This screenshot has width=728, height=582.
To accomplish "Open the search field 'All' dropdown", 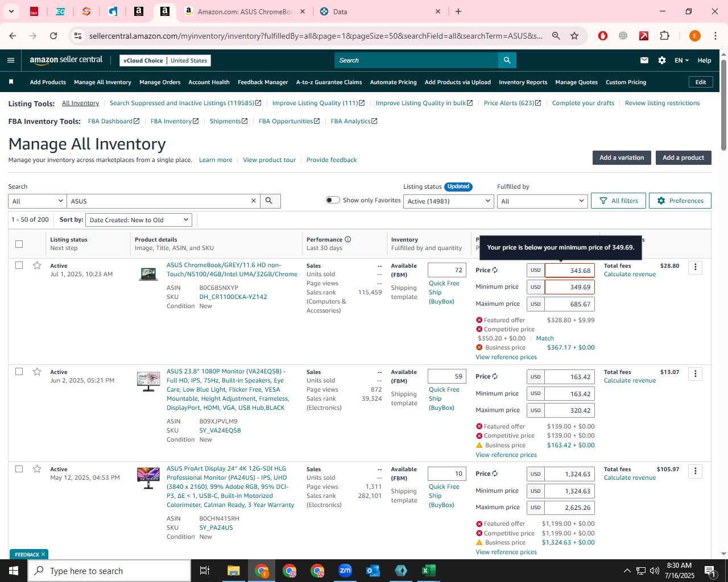I will click(38, 201).
